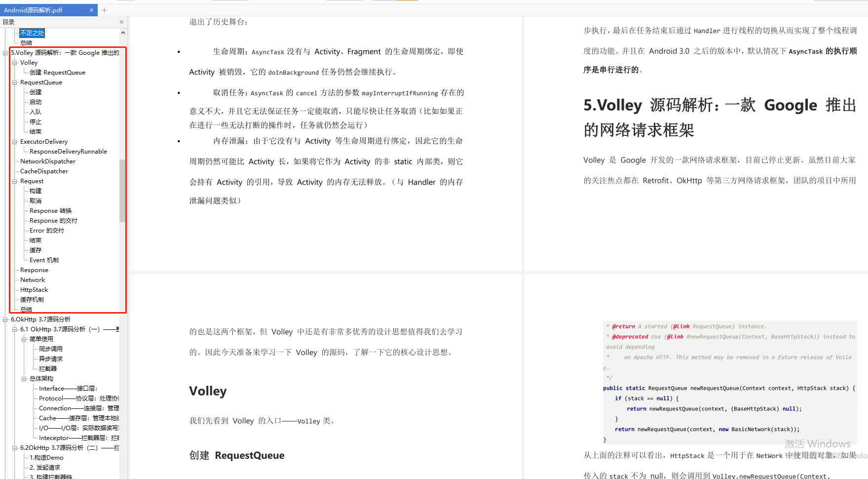Jump to 缓存 under Request
Screen dimensions: 868x479
pyautogui.click(x=36, y=250)
